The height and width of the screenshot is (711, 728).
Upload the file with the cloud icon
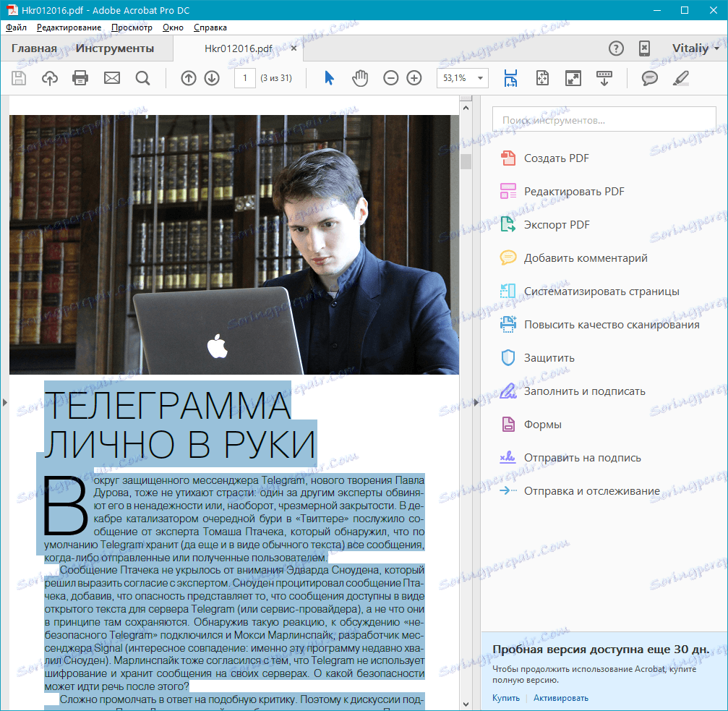50,78
